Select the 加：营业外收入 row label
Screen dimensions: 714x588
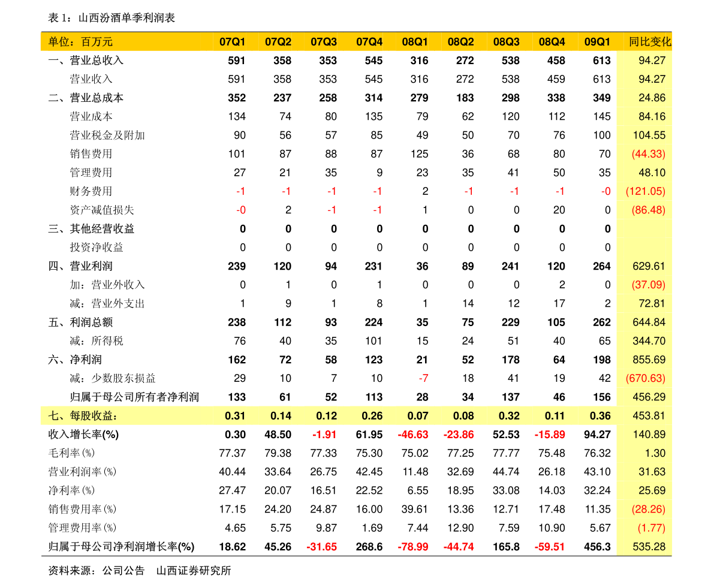(x=107, y=285)
